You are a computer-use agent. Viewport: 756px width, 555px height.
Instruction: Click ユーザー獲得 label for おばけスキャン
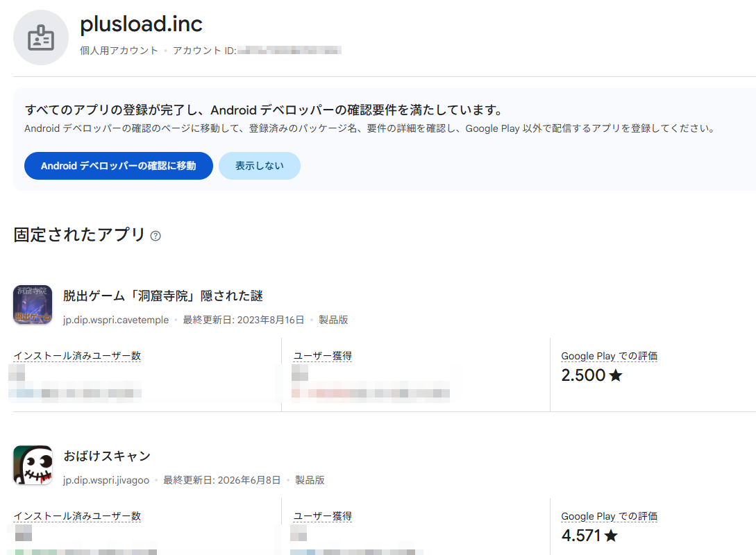[323, 516]
